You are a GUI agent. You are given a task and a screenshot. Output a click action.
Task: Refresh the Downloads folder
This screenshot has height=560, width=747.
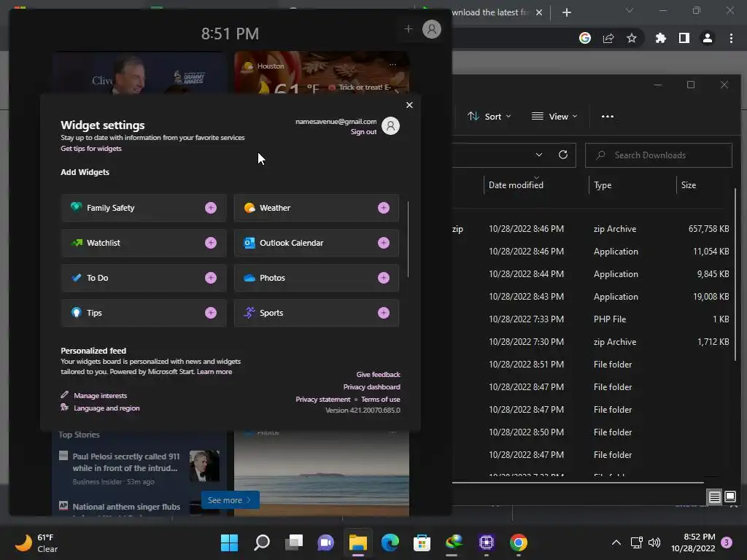pos(563,155)
